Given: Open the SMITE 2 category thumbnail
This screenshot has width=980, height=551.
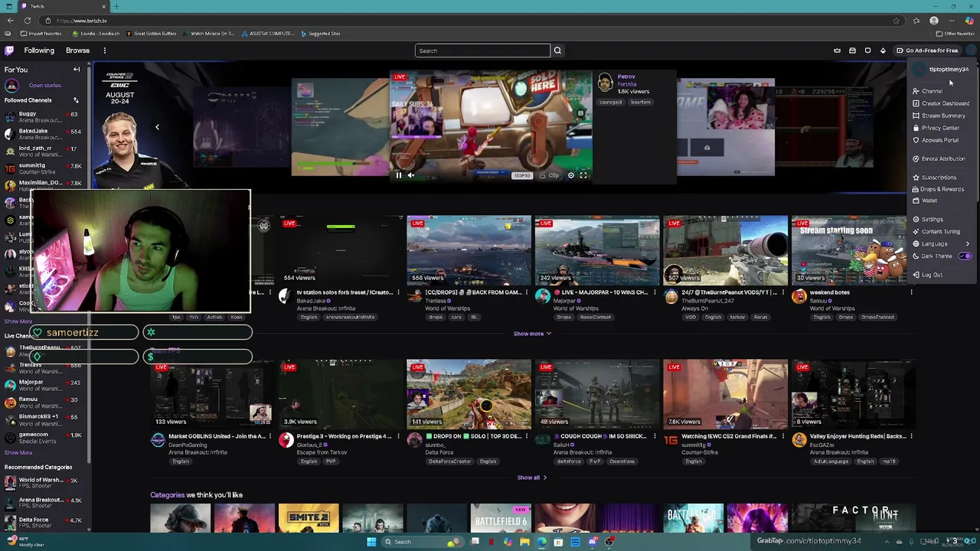Looking at the screenshot, I should pyautogui.click(x=308, y=518).
